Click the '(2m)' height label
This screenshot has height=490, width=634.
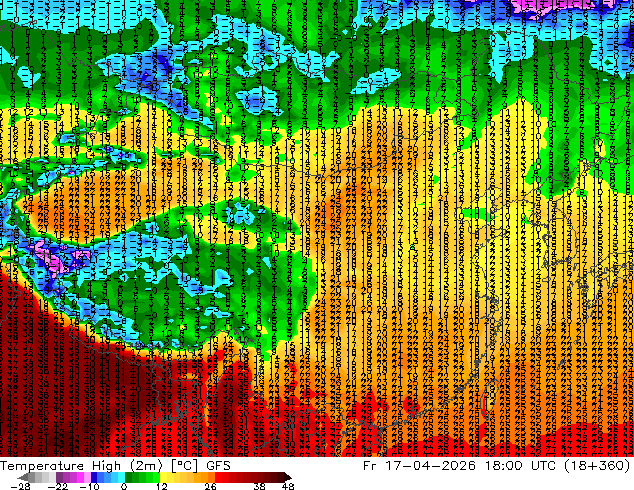[146, 466]
